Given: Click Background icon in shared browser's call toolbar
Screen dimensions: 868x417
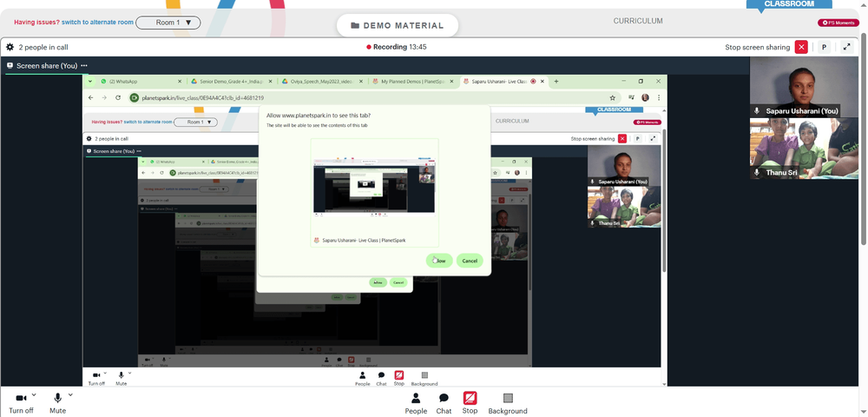Looking at the screenshot, I should point(424,375).
